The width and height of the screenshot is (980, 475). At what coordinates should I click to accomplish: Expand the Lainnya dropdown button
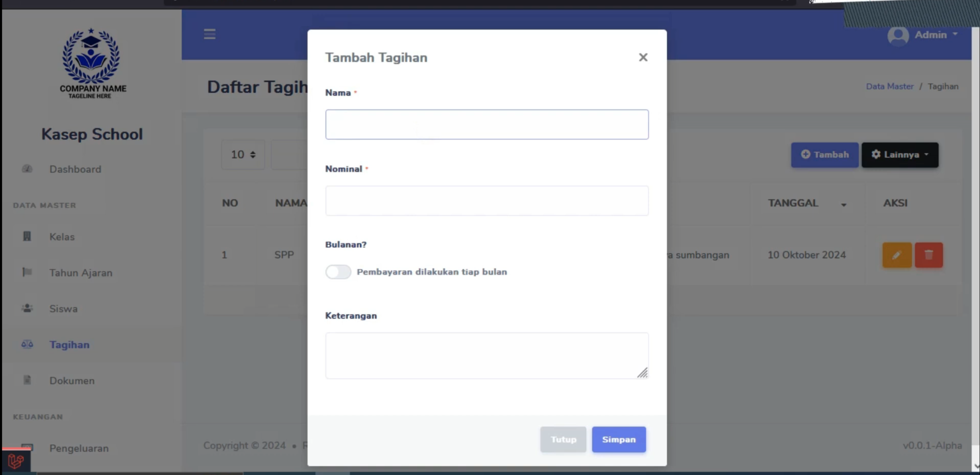(900, 155)
